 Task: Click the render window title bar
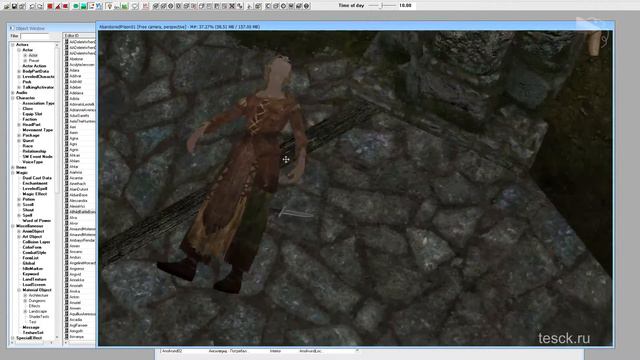coord(355,27)
